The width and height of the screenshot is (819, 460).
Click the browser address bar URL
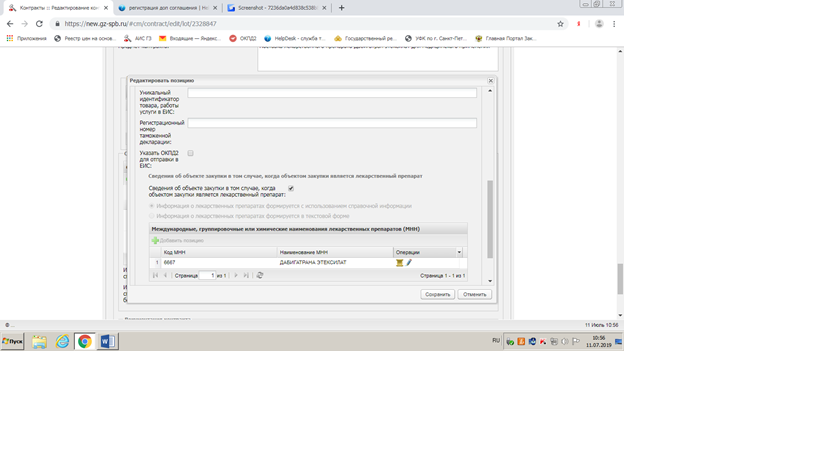(141, 23)
